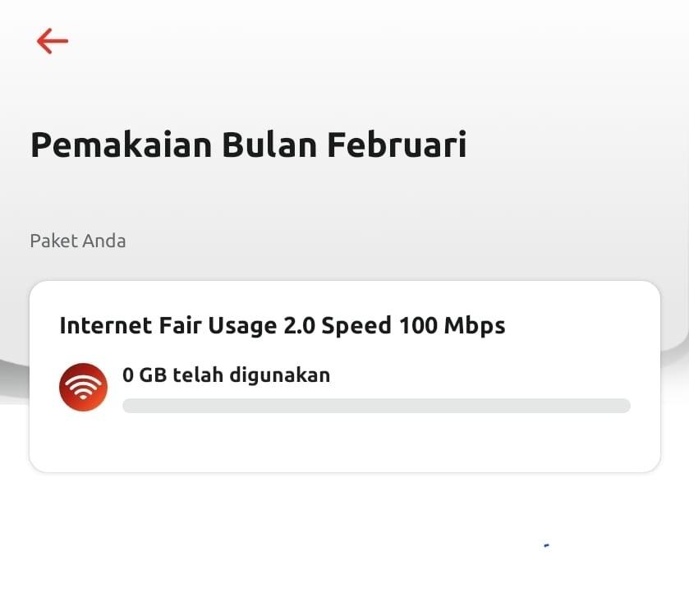Click the 0 GB data usage bar

coord(376,405)
